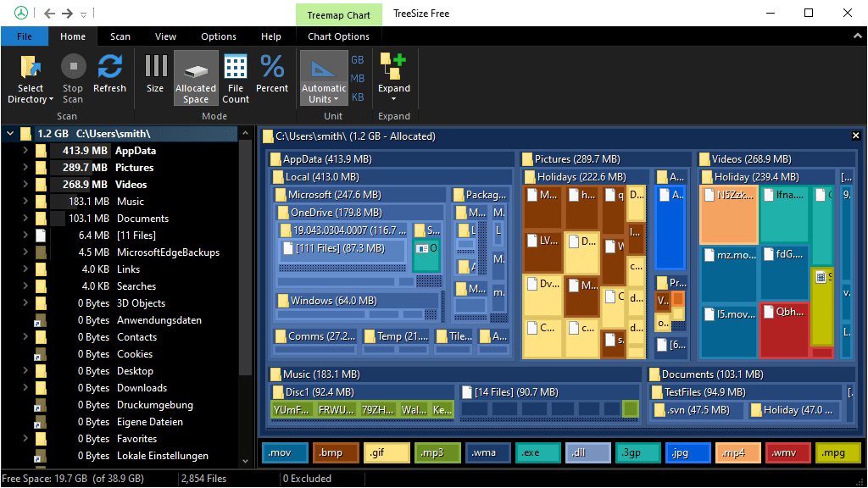Click the TestFiles (94.9 MB) treemap folder
This screenshot has height=488, width=868.
(x=746, y=392)
